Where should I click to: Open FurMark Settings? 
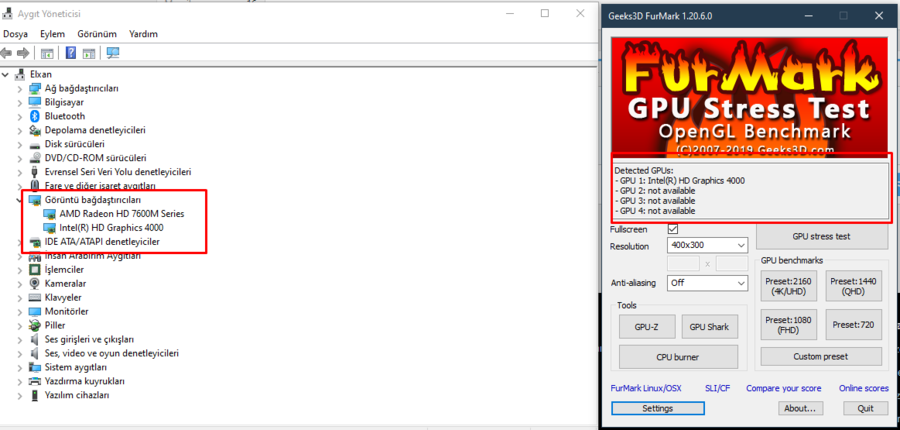(x=658, y=408)
